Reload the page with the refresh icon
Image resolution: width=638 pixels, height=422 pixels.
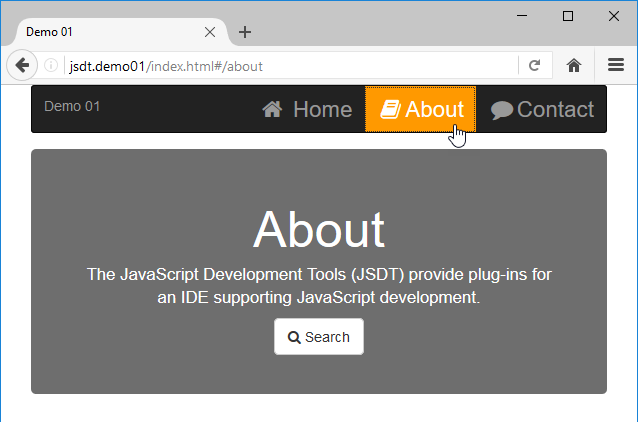point(534,65)
